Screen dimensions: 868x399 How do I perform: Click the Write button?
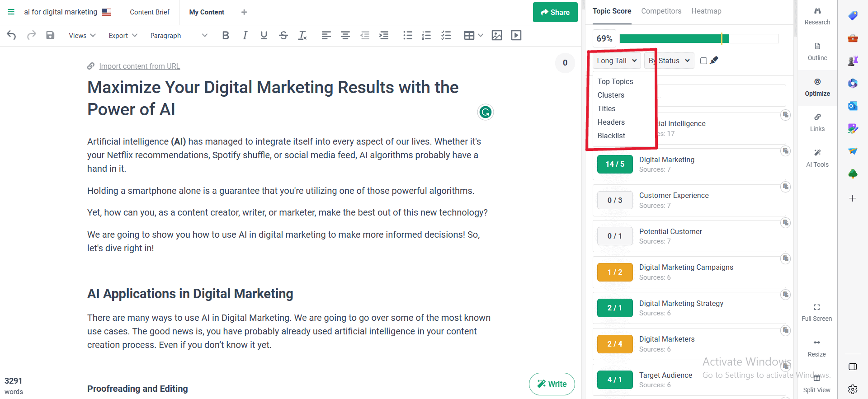click(x=552, y=384)
